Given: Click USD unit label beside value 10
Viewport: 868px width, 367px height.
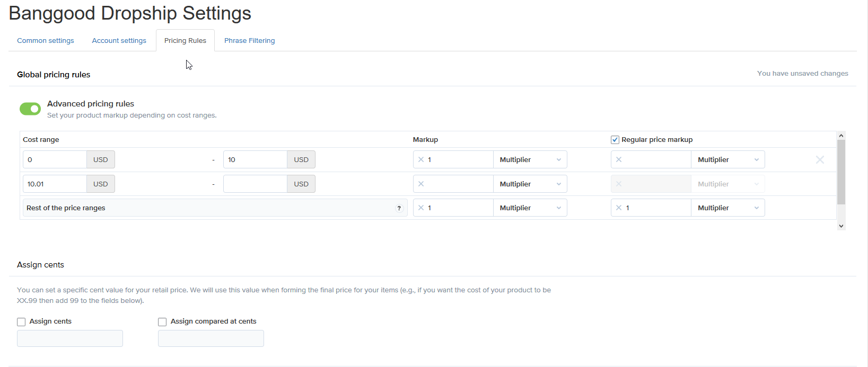Looking at the screenshot, I should tap(301, 159).
